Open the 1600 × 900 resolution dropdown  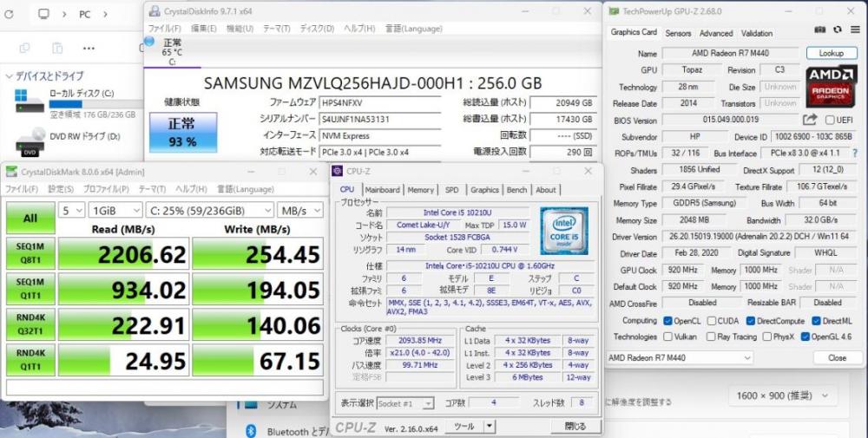click(x=782, y=396)
